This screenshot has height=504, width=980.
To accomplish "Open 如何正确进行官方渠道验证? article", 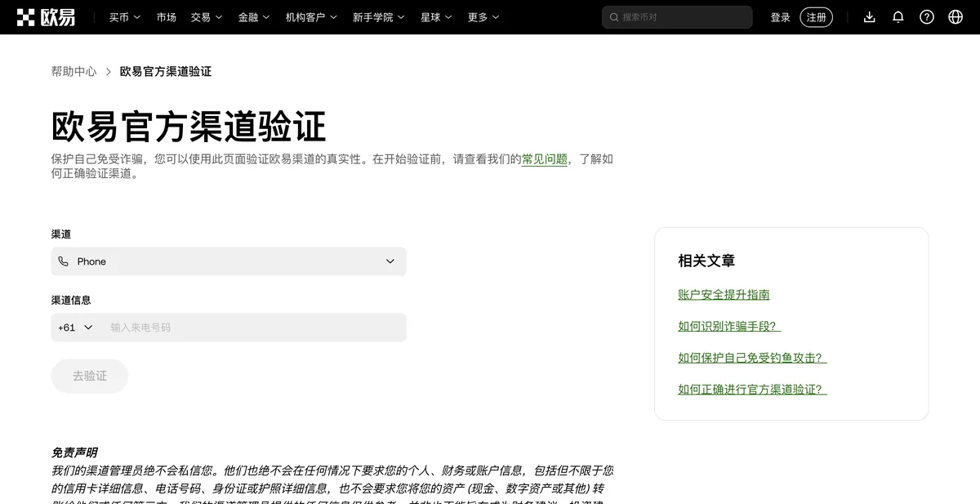I will tap(752, 390).
